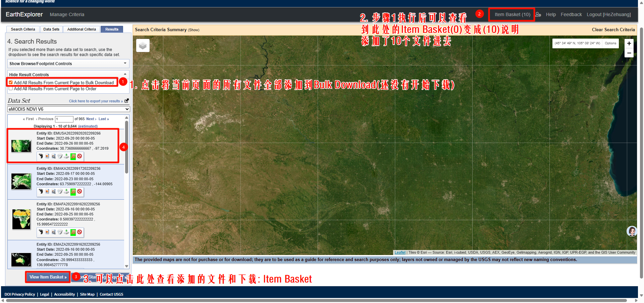This screenshot has width=644, height=303.
Task: Open the map layers control
Action: coord(143,46)
